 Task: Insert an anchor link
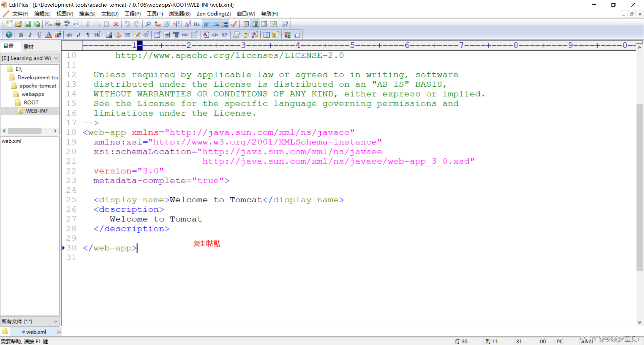(x=118, y=35)
